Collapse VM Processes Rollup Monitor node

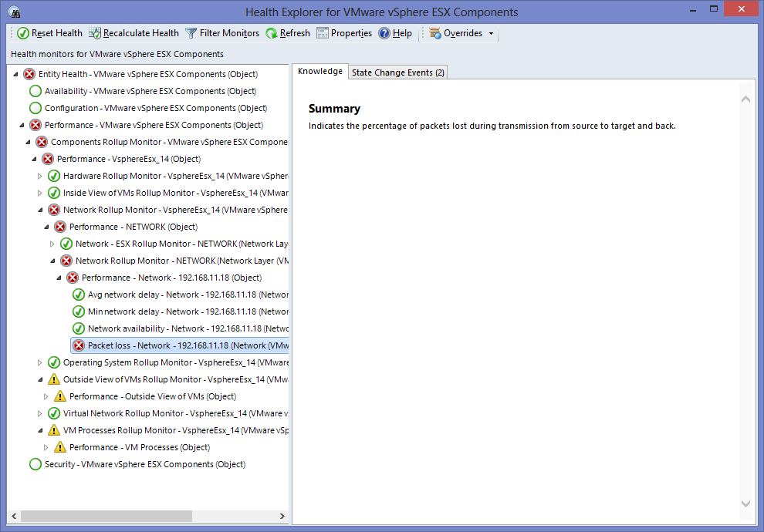(x=40, y=431)
